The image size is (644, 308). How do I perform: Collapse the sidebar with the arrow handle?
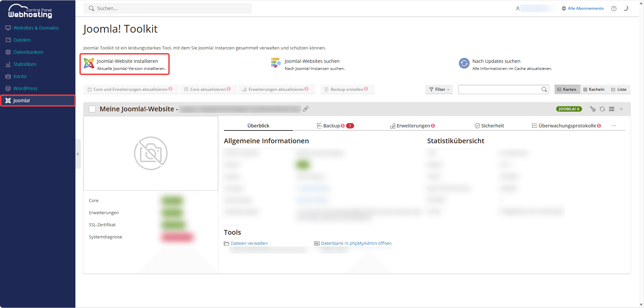[78, 154]
